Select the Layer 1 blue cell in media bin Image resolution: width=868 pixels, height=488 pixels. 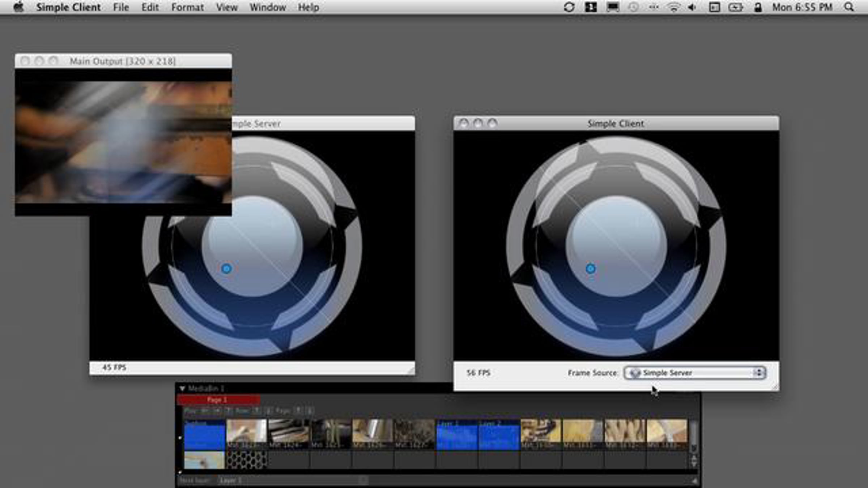457,435
